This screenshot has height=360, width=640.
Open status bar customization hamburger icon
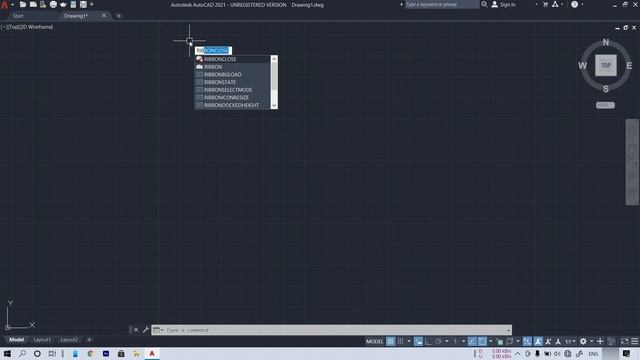(635, 341)
